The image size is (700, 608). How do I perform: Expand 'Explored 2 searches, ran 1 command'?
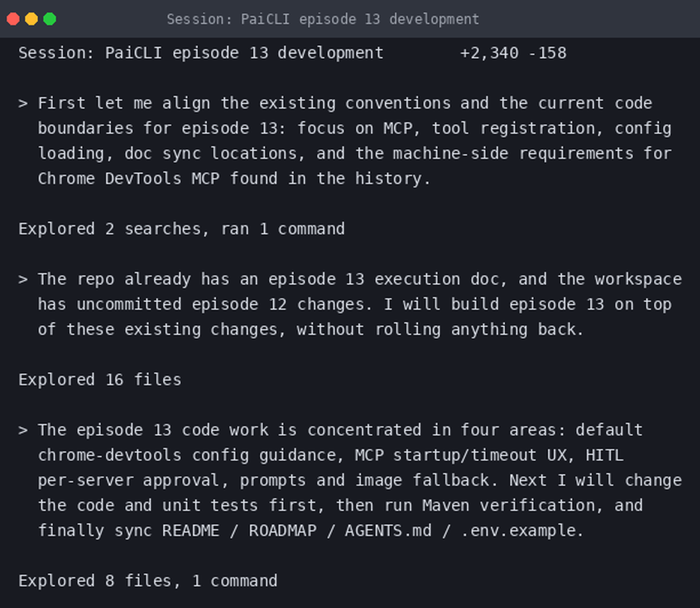coord(182,229)
